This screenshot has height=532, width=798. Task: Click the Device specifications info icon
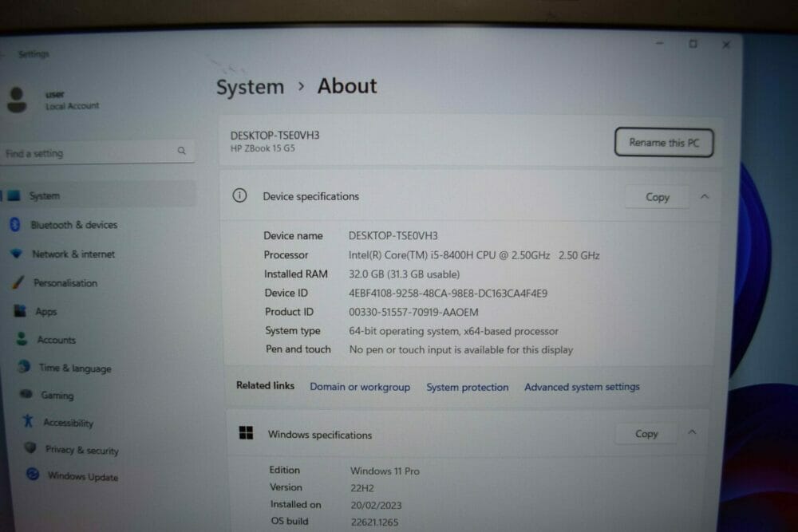[x=239, y=195]
